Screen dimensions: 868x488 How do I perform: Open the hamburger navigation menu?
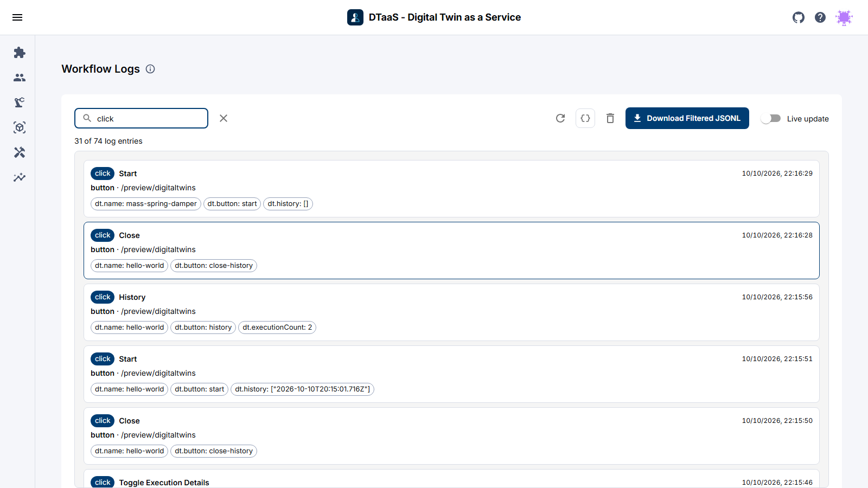coord(17,17)
